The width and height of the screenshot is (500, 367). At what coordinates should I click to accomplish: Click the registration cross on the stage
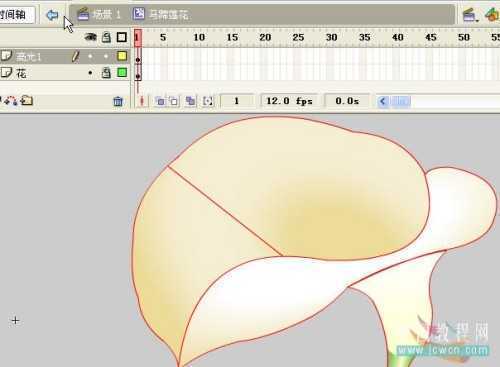pos(15,321)
